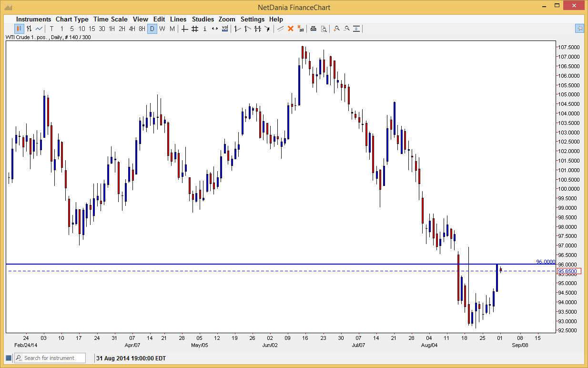Image resolution: width=588 pixels, height=368 pixels.
Task: Click inside the Search for instrument field
Action: point(50,358)
